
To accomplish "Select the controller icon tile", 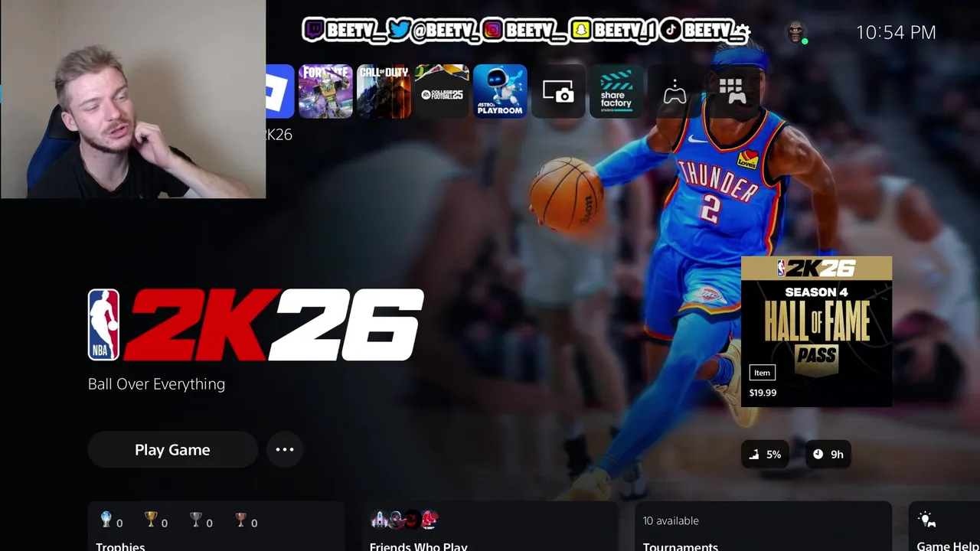I will coord(675,93).
